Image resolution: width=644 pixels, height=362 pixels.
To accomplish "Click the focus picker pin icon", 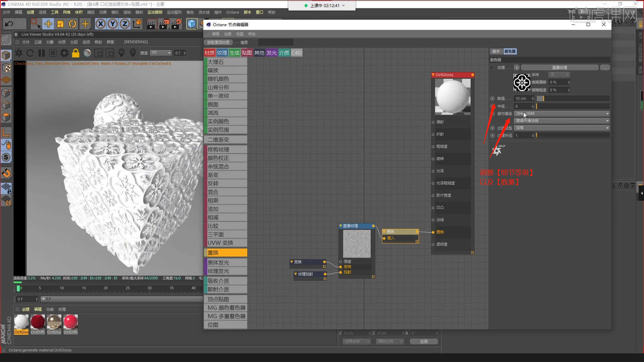I will pos(121,53).
